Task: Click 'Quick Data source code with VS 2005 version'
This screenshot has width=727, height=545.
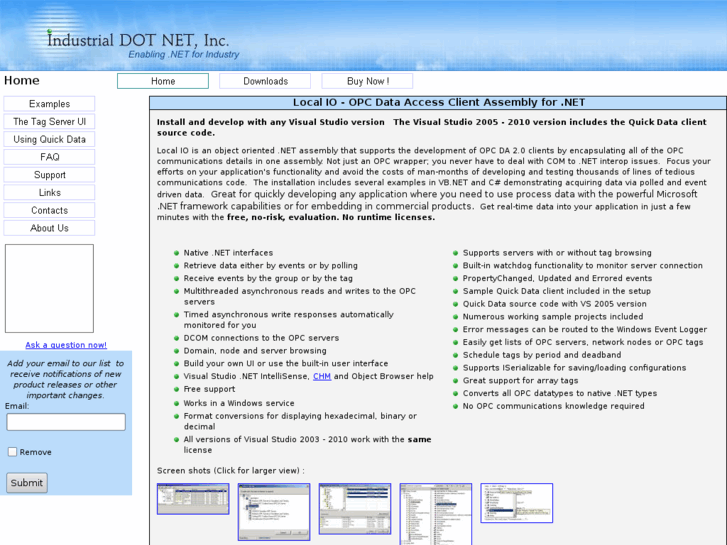Action: [554, 304]
